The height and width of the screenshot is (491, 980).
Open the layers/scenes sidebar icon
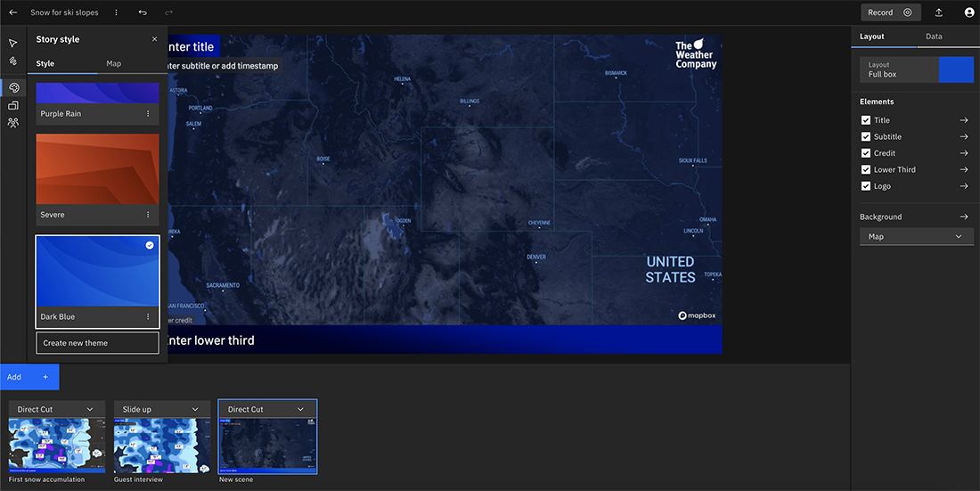[13, 106]
